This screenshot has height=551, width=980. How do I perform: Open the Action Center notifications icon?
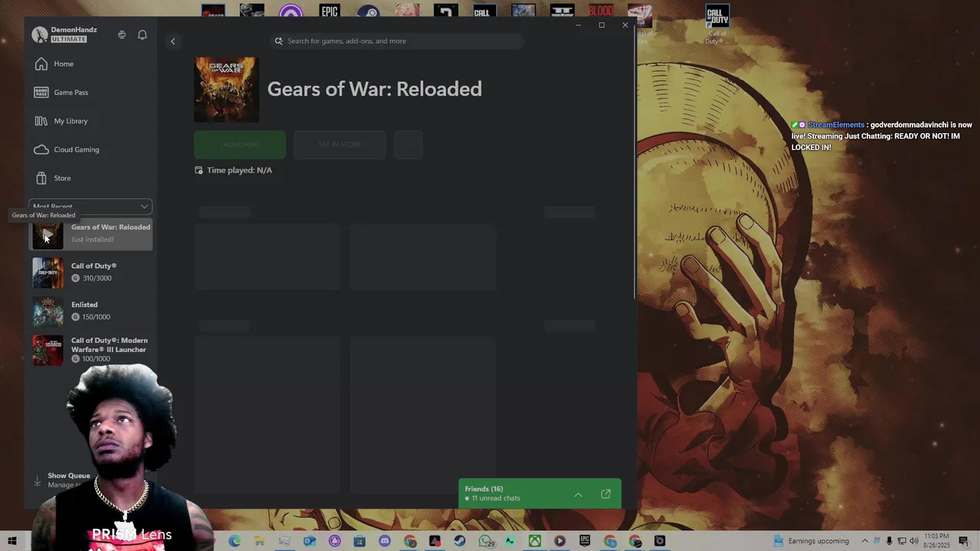coord(964,541)
